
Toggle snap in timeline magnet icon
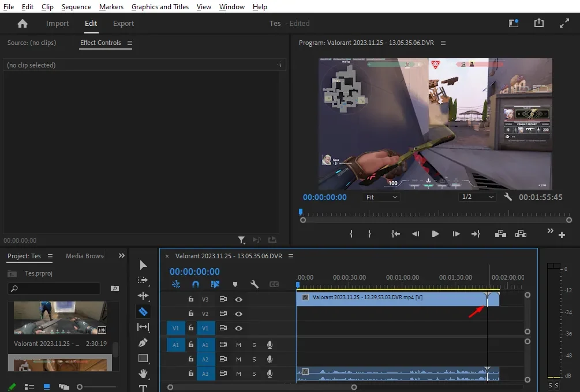tap(196, 284)
